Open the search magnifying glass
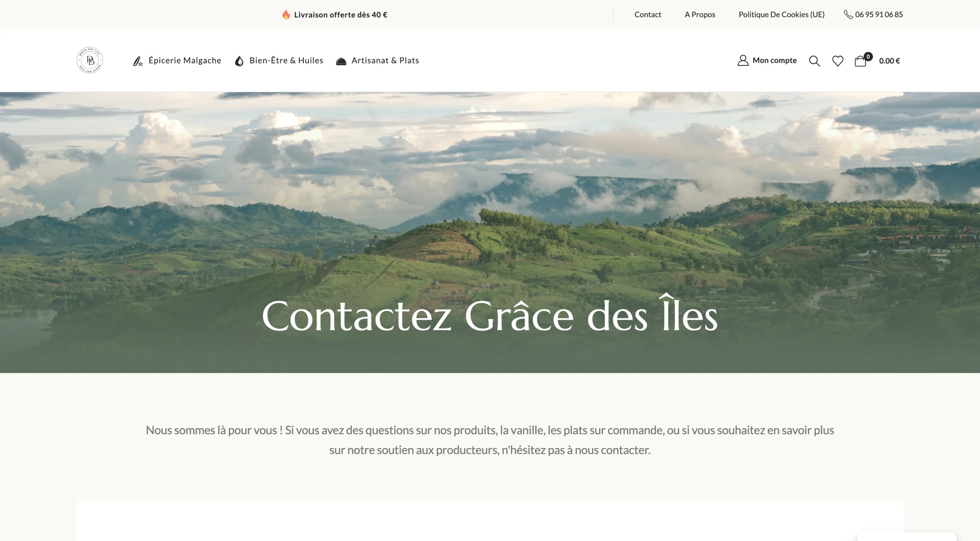Viewport: 980px width, 541px height. coord(814,61)
